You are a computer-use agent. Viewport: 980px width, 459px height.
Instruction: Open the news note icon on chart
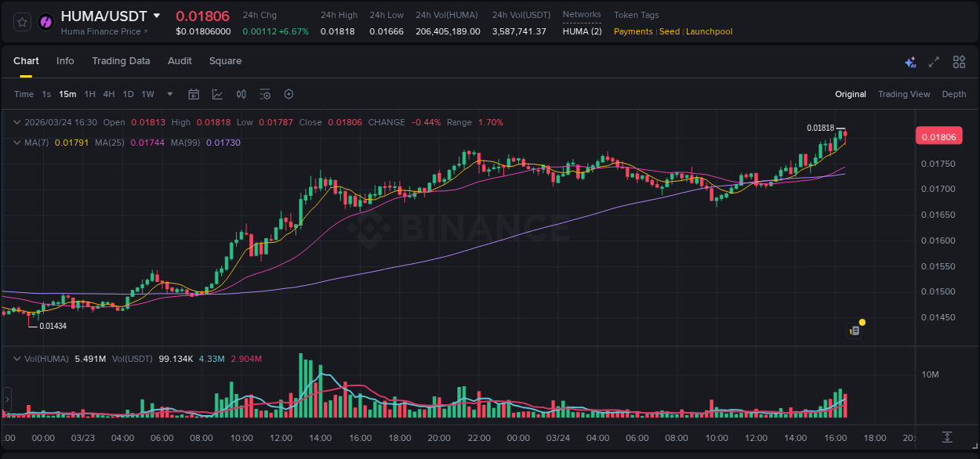click(x=855, y=331)
